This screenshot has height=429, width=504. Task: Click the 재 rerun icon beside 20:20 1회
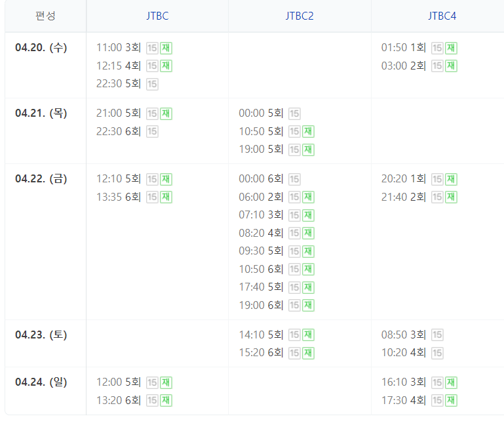pyautogui.click(x=451, y=180)
